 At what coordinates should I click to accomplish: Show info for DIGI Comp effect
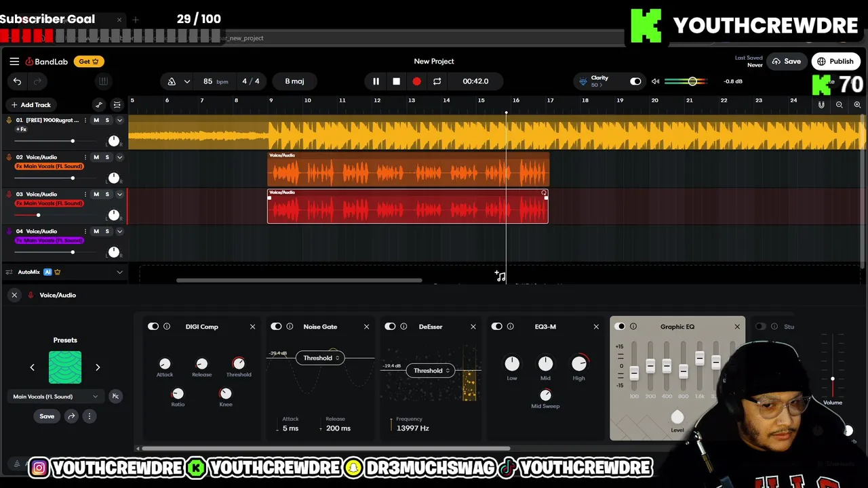coord(167,327)
